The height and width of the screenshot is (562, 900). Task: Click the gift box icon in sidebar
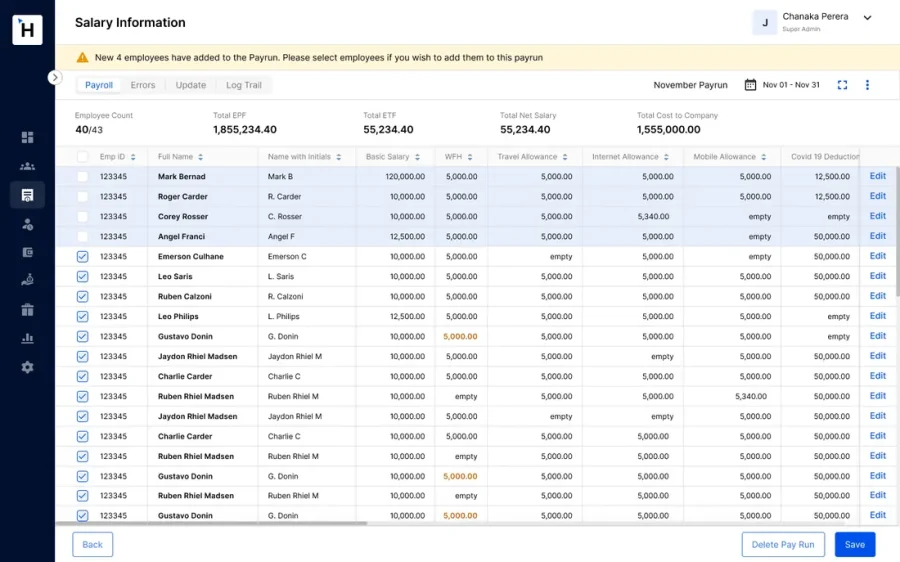[x=27, y=310]
